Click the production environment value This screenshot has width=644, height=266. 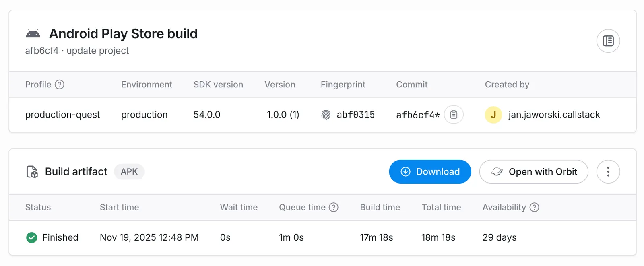coord(144,115)
